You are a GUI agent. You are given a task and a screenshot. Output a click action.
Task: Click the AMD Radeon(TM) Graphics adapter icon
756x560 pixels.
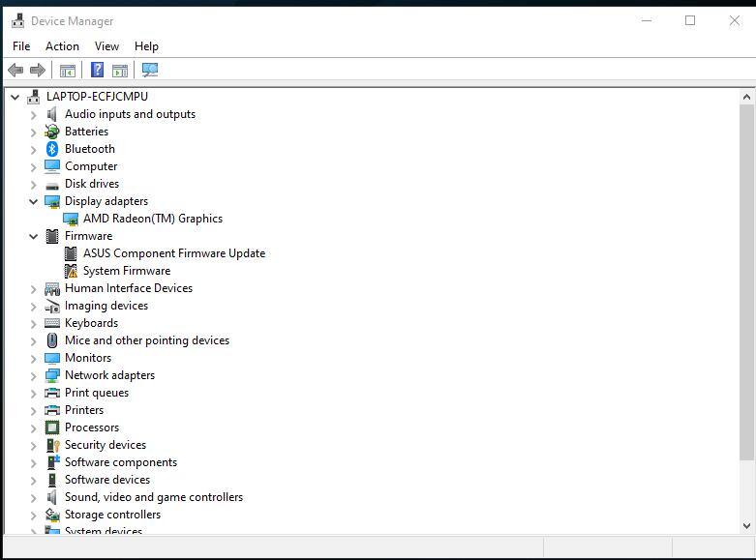(x=71, y=219)
